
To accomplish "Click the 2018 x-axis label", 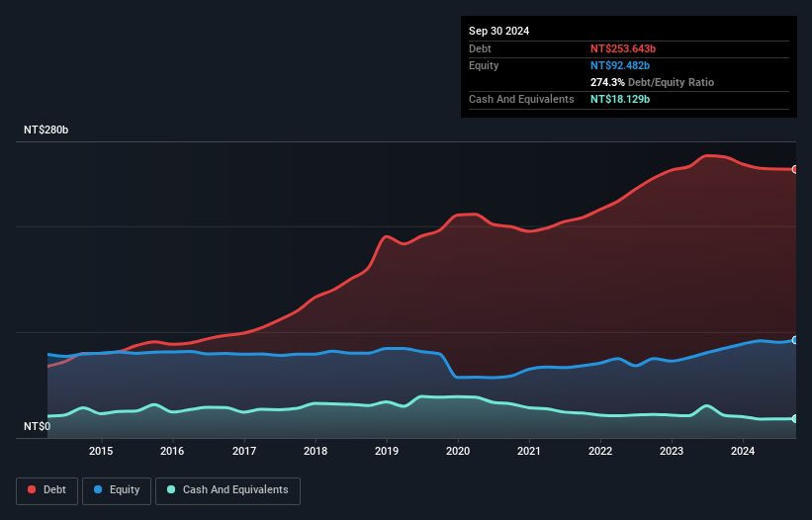I will pyautogui.click(x=316, y=451).
